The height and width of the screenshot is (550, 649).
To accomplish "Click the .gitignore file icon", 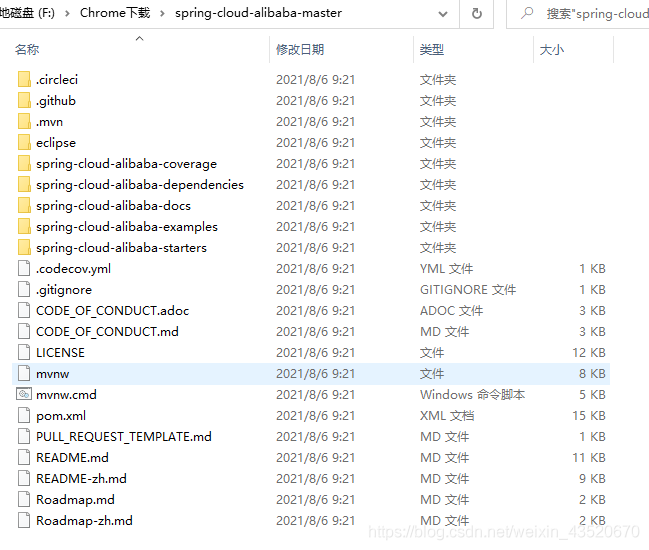I will coord(24,290).
